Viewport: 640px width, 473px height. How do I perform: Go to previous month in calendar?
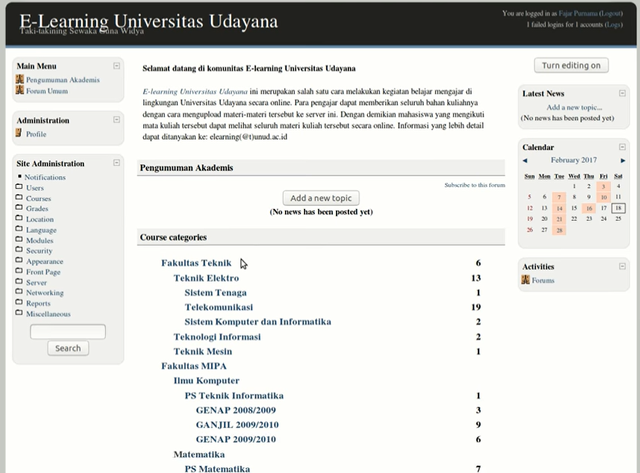(x=525, y=160)
